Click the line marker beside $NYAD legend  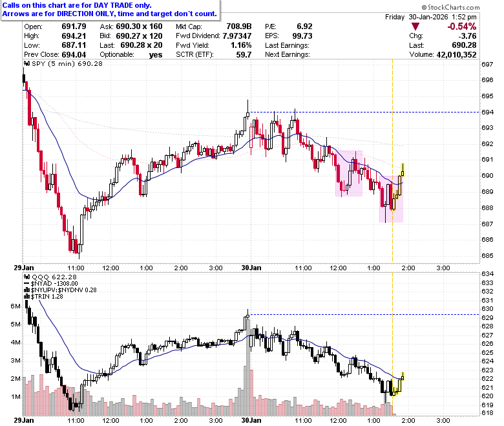[x=26, y=284]
